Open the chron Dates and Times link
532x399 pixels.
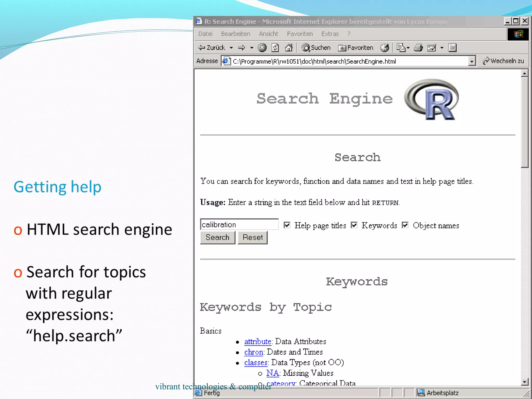254,352
